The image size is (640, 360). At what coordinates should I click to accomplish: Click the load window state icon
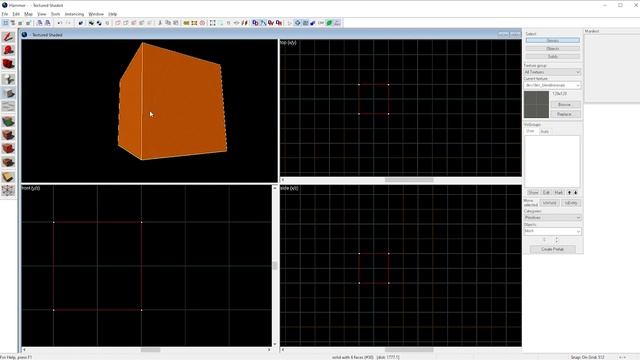coord(40,23)
